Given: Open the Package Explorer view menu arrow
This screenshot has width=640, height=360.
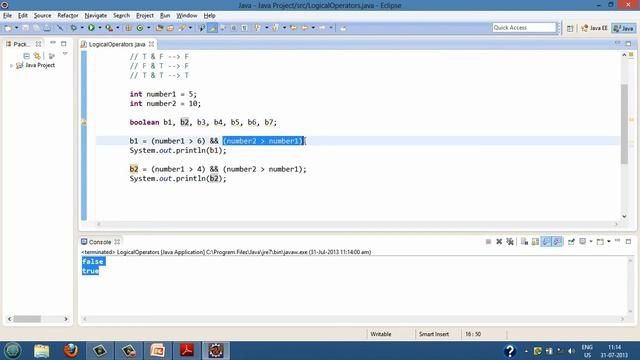Looking at the screenshot, I should [65, 54].
